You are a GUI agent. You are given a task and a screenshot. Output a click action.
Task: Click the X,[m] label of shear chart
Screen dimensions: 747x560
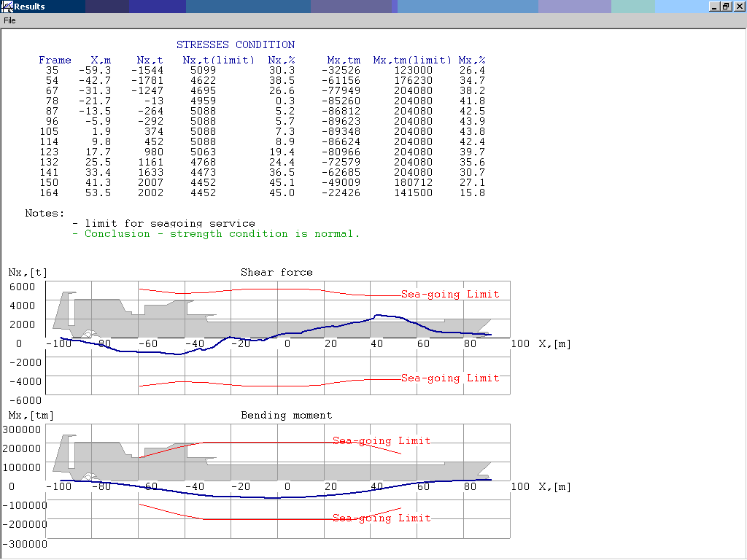point(554,344)
